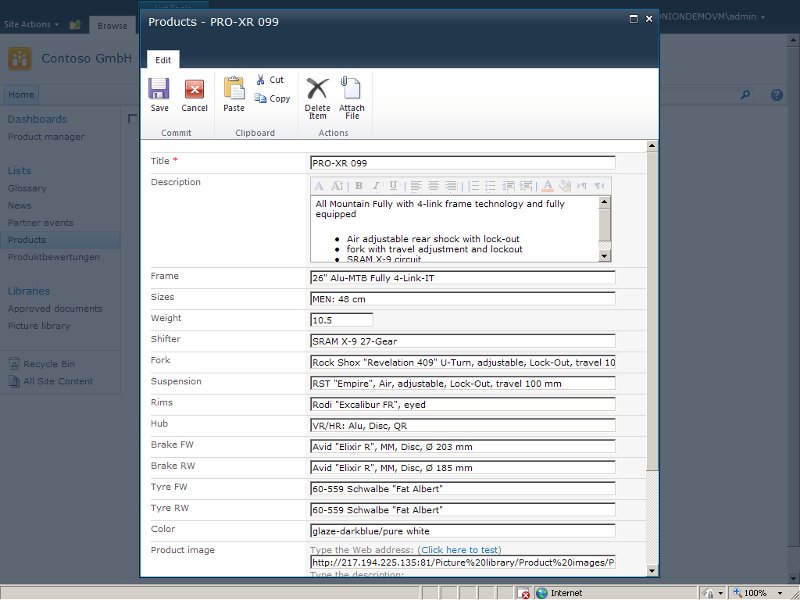800x600 pixels.
Task: Tick the checkbox behind the dialog's left edge
Action: pos(133,119)
